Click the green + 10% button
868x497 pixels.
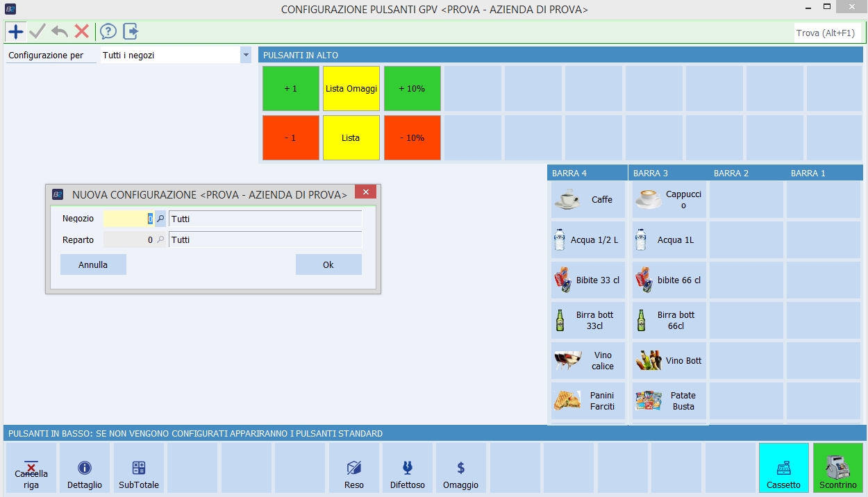tap(412, 89)
